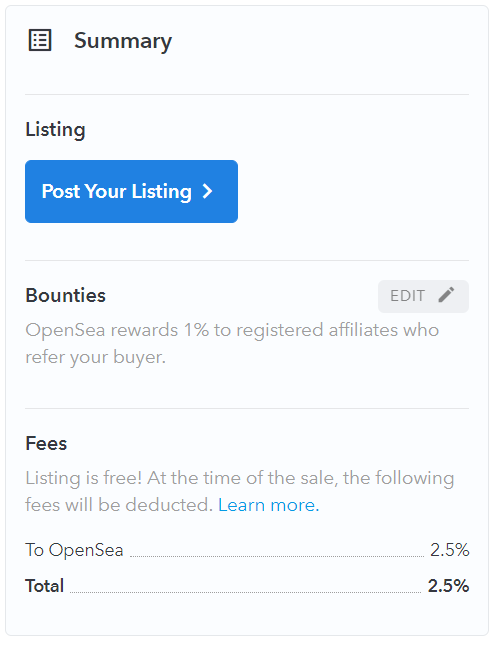The height and width of the screenshot is (645, 502).
Task: Click the 'Post Your Listing' button text
Action: tap(117, 192)
